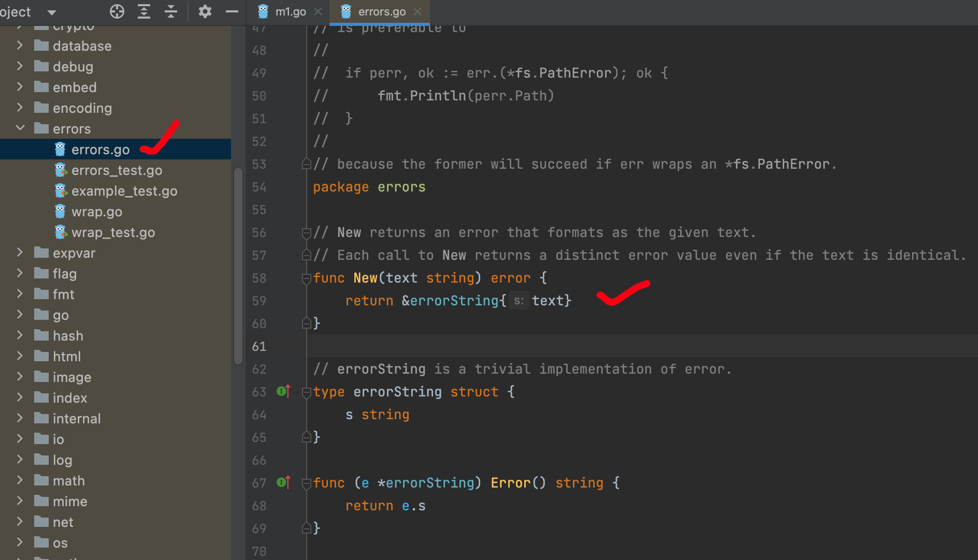This screenshot has height=560, width=978.
Task: Open wrap.go from the project tree
Action: pyautogui.click(x=97, y=212)
